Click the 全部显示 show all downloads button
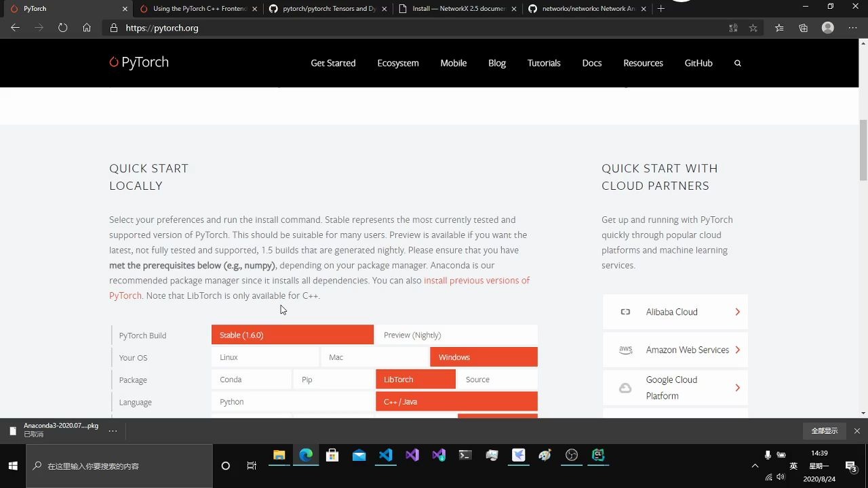 coord(825,430)
